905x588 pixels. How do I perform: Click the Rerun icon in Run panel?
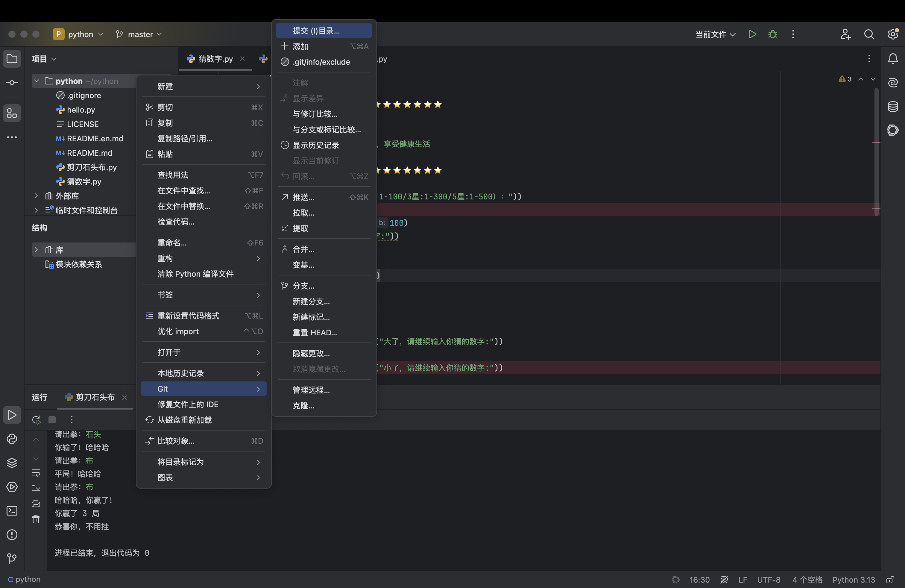click(36, 419)
